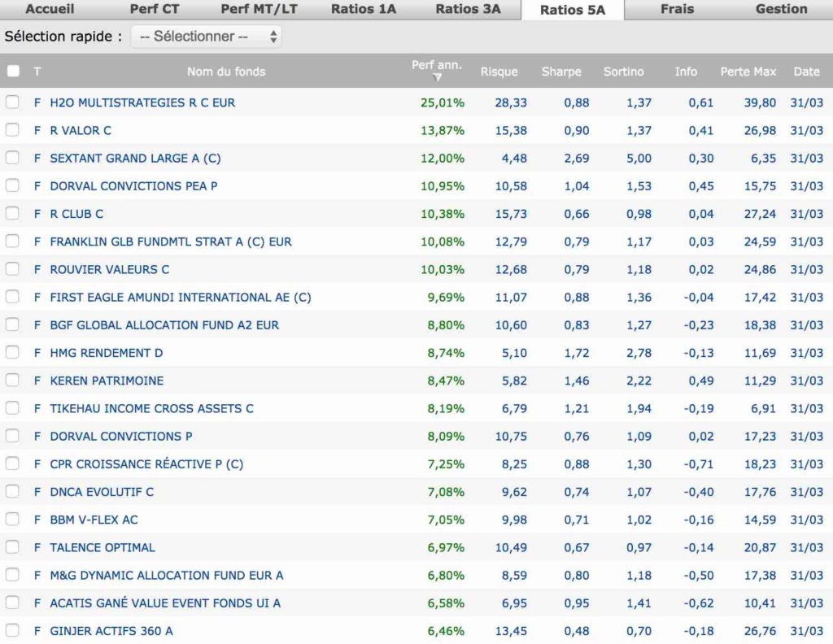This screenshot has height=644, width=833.
Task: Open BGF GLOBAL ALLOCATION FUND A2 EUR
Action: coord(164,325)
